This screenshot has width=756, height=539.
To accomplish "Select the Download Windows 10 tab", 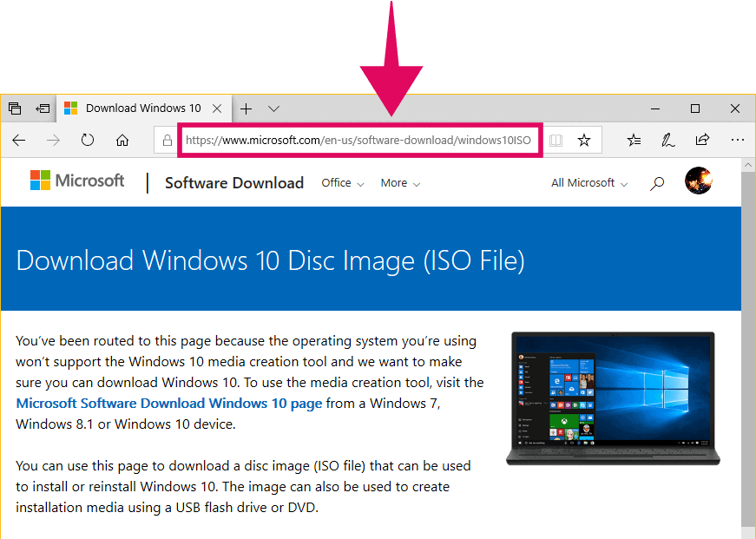I will [143, 108].
